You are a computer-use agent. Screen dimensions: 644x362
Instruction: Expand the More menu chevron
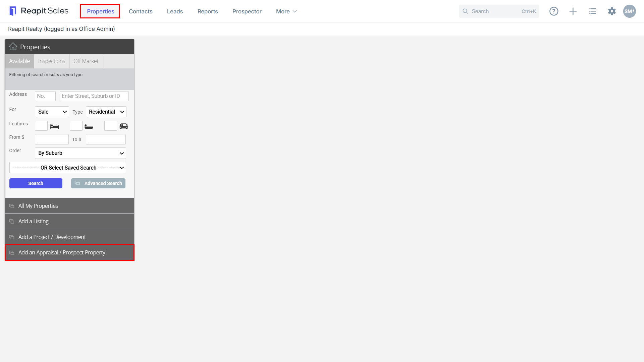295,11
